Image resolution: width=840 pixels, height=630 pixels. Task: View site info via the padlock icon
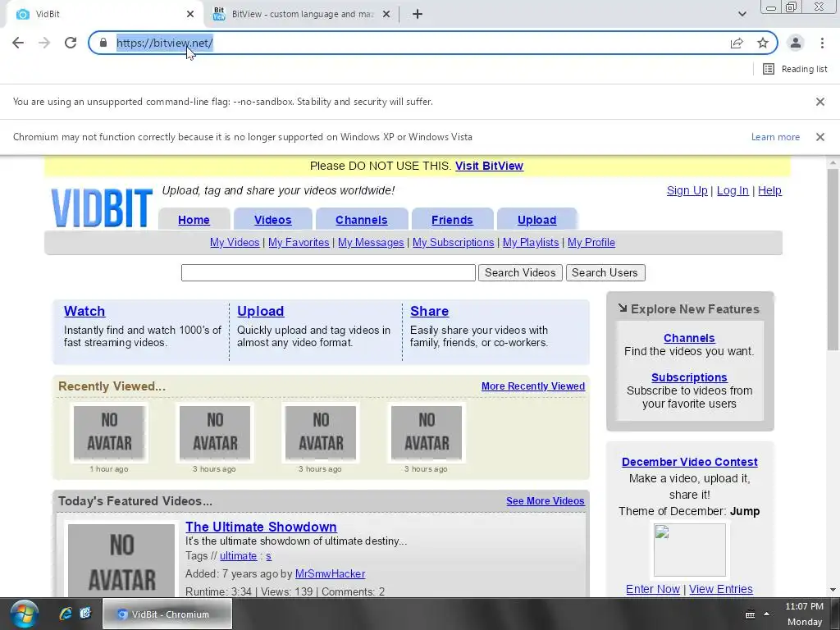(x=103, y=43)
